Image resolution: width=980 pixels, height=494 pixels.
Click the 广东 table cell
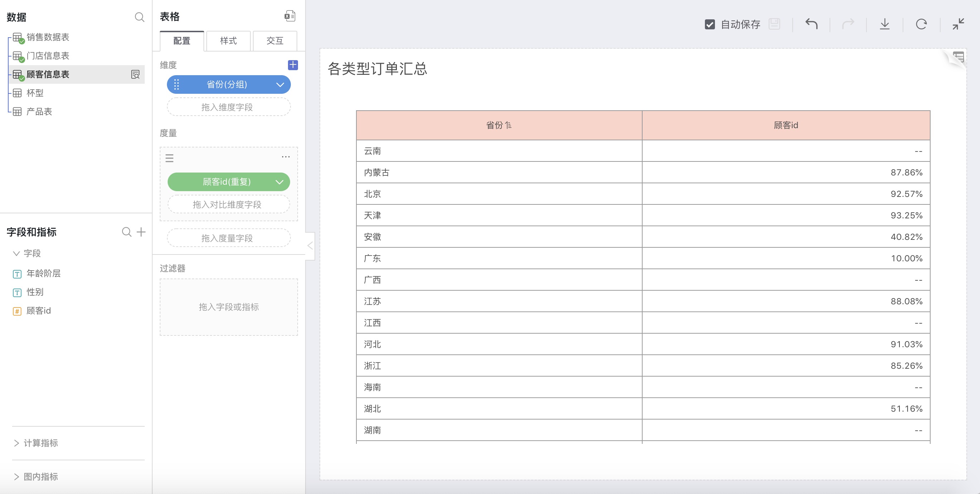tap(499, 258)
